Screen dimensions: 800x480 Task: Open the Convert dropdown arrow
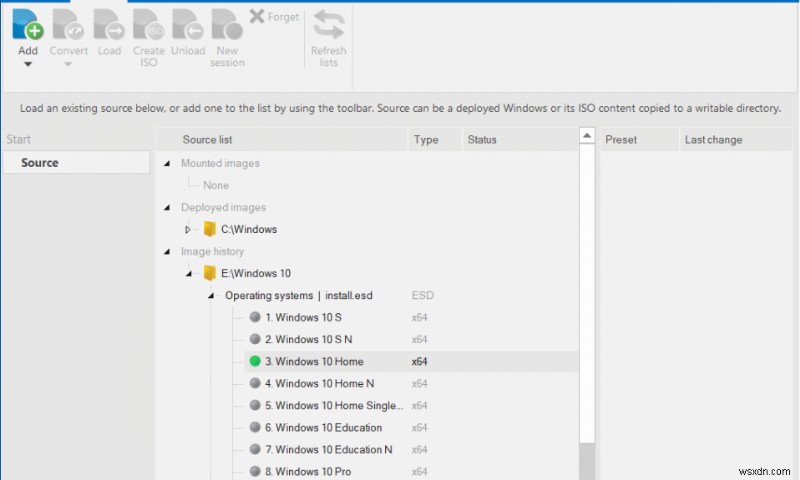coord(68,64)
